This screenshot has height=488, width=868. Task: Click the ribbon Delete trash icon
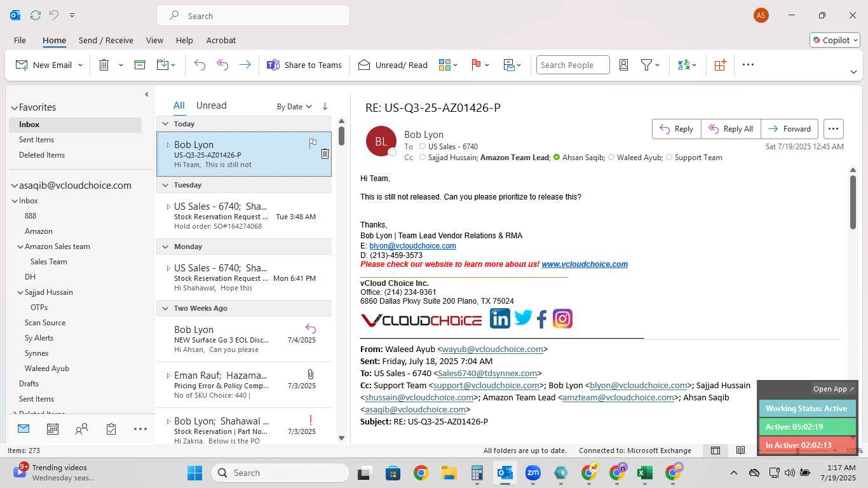(x=104, y=65)
